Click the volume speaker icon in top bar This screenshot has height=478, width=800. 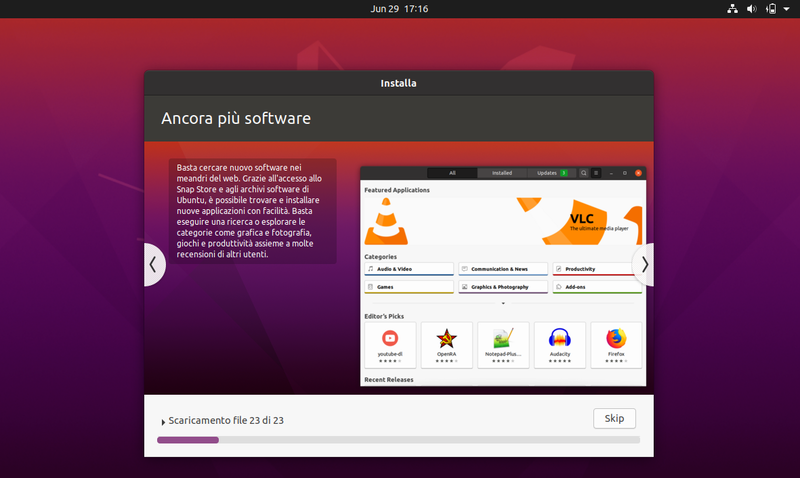click(x=750, y=9)
